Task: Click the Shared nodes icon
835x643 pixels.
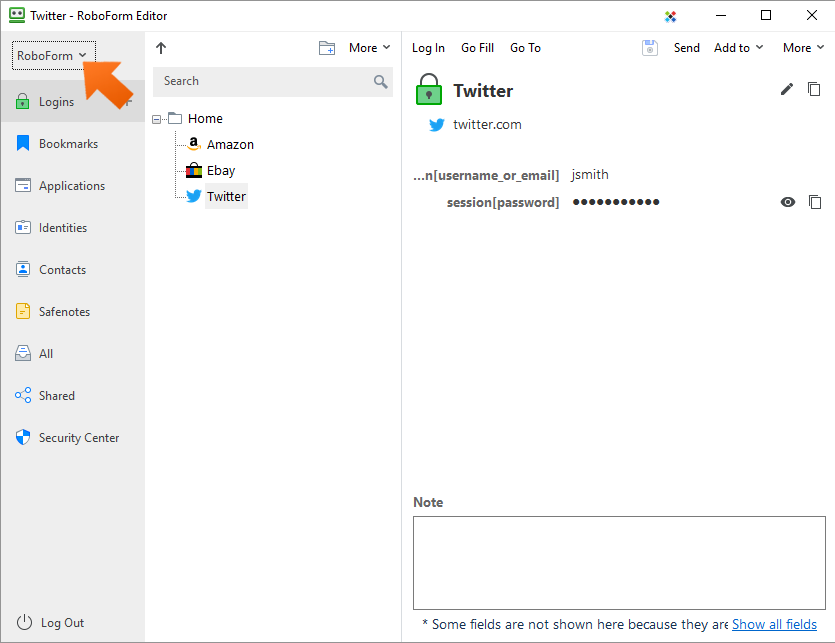Action: [23, 395]
